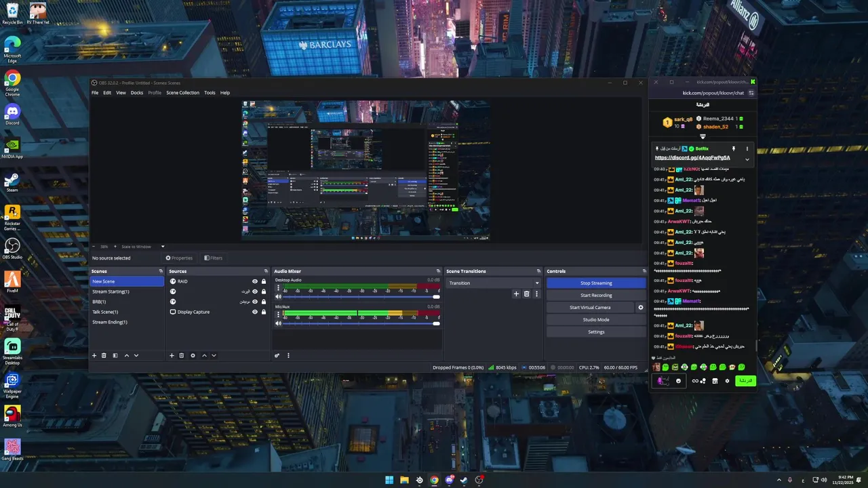Toggle lock on RAID source
Image resolution: width=868 pixels, height=488 pixels.
click(x=264, y=281)
